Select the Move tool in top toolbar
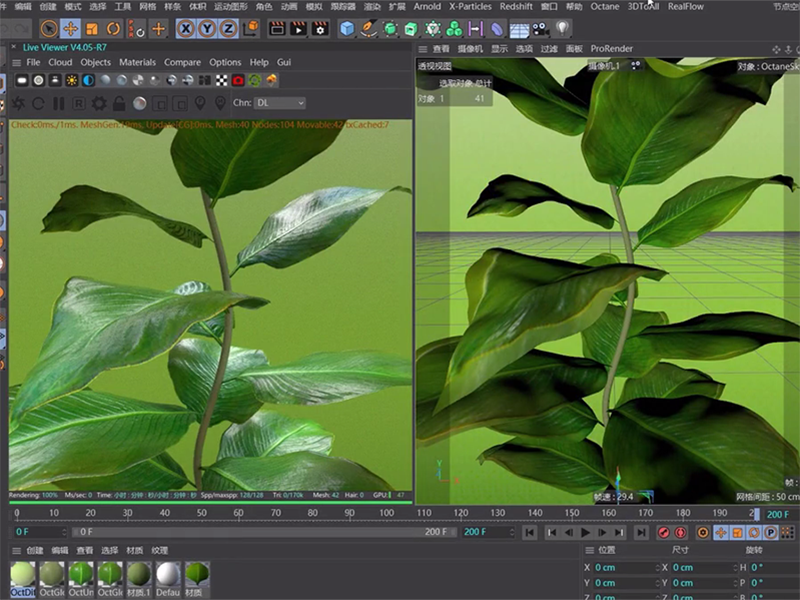The height and width of the screenshot is (600, 800). pos(70,29)
